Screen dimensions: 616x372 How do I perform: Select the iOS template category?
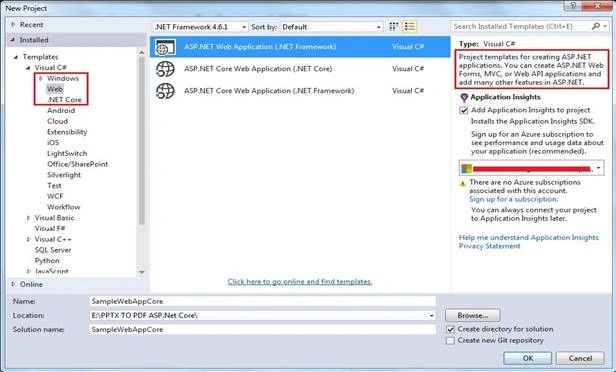coord(53,143)
